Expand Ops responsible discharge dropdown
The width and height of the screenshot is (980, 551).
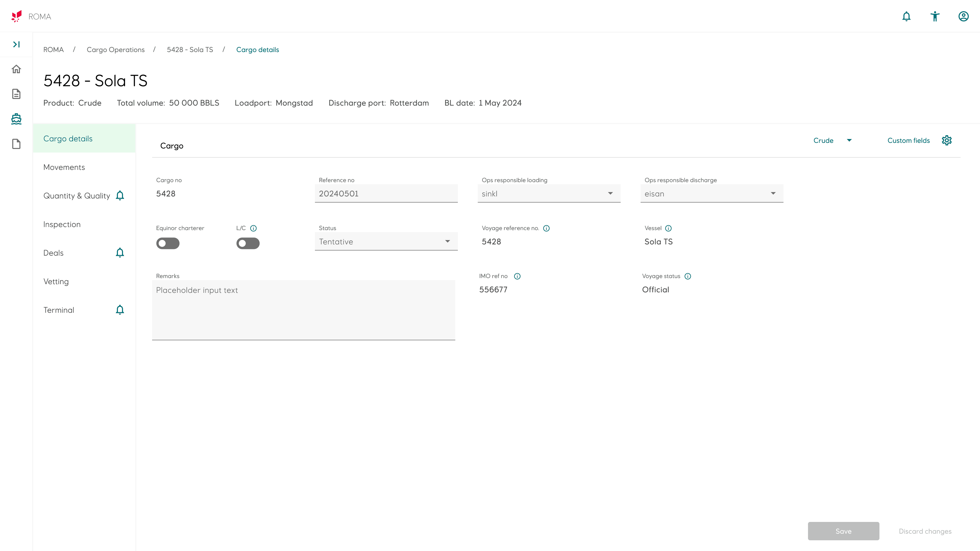[712, 194]
